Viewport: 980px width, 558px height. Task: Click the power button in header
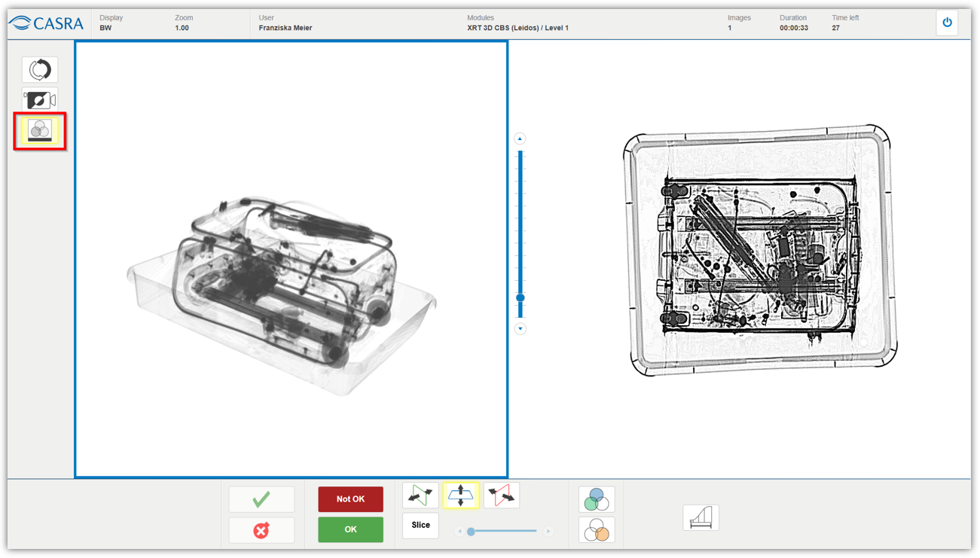947,23
